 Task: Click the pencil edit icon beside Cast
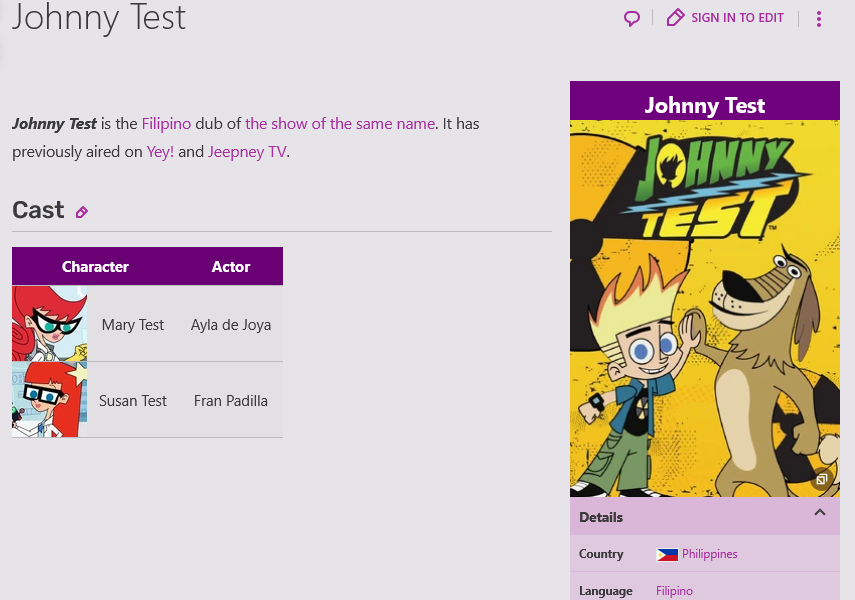pos(82,212)
